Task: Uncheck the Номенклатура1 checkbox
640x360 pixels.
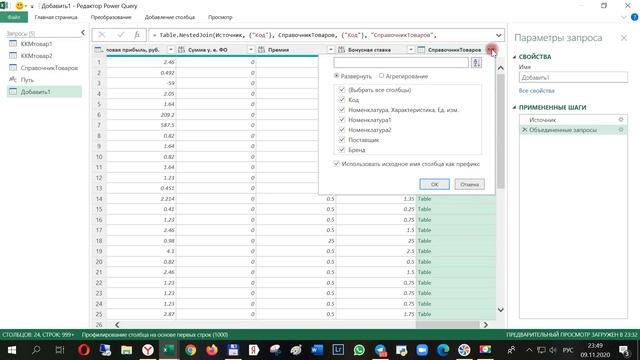Action: [342, 120]
